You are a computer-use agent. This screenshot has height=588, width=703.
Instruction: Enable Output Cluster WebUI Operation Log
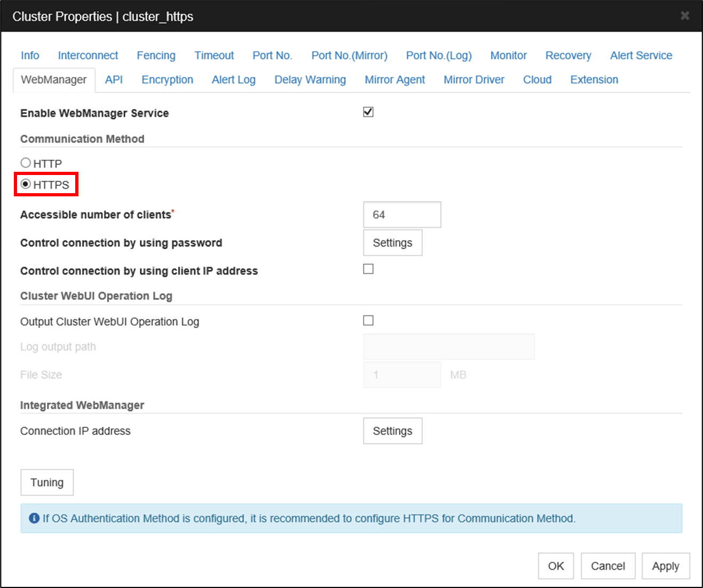click(x=368, y=320)
